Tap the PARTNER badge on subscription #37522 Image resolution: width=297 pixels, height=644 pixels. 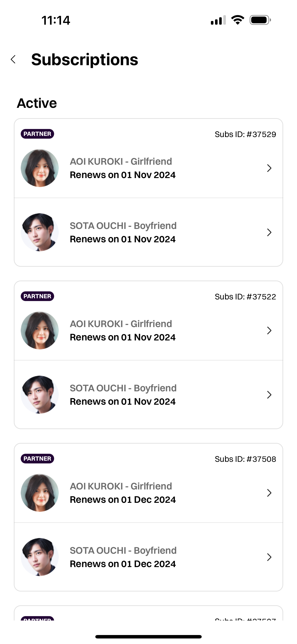pyautogui.click(x=37, y=296)
